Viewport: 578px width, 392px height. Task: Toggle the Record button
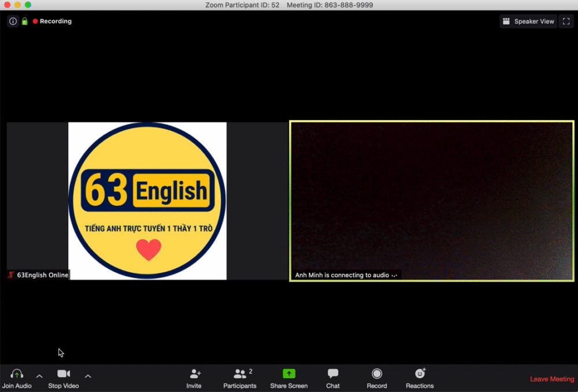click(377, 378)
